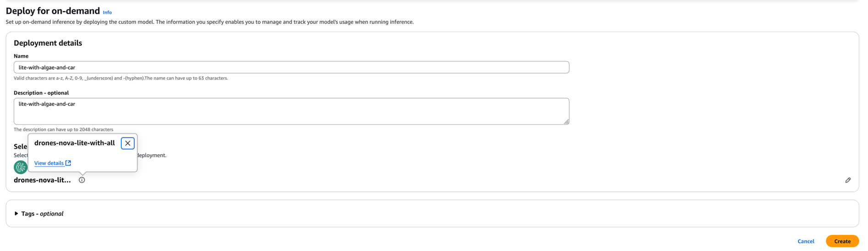Image resolution: width=868 pixels, height=251 pixels.
Task: Click the "Description - optional" field label
Action: tap(41, 93)
